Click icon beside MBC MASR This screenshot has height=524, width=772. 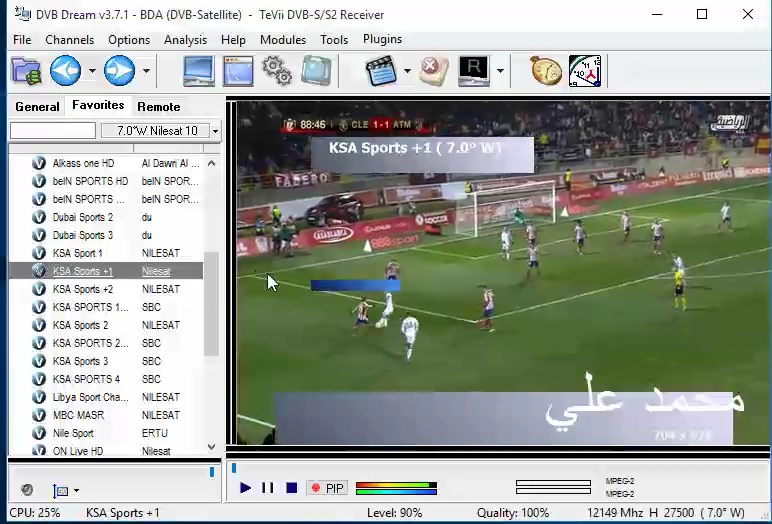39,415
